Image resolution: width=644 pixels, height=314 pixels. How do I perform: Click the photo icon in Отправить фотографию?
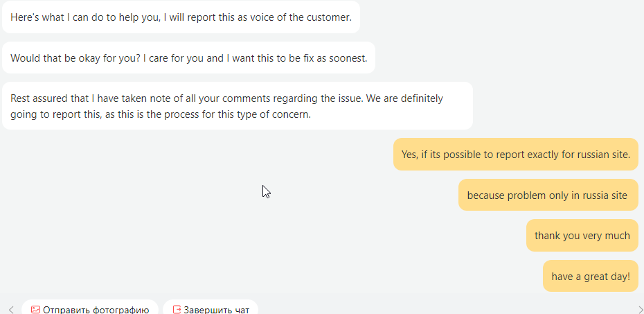pos(36,309)
